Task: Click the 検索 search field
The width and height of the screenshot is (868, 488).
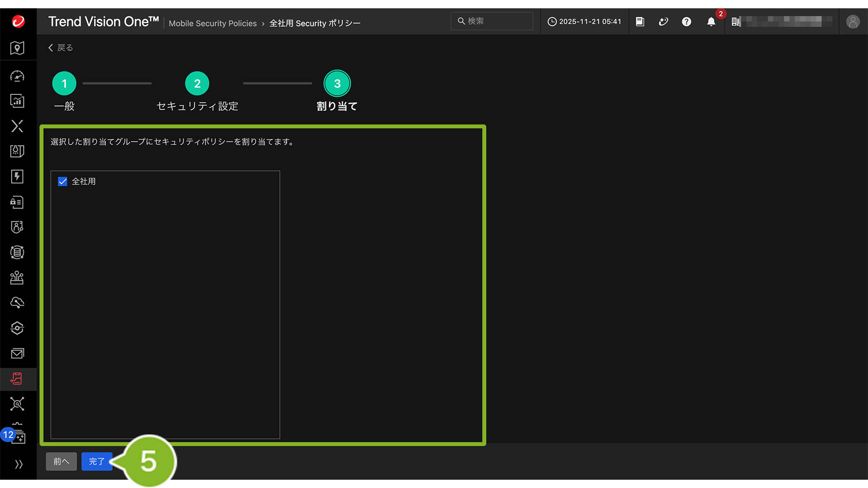Action: (493, 21)
